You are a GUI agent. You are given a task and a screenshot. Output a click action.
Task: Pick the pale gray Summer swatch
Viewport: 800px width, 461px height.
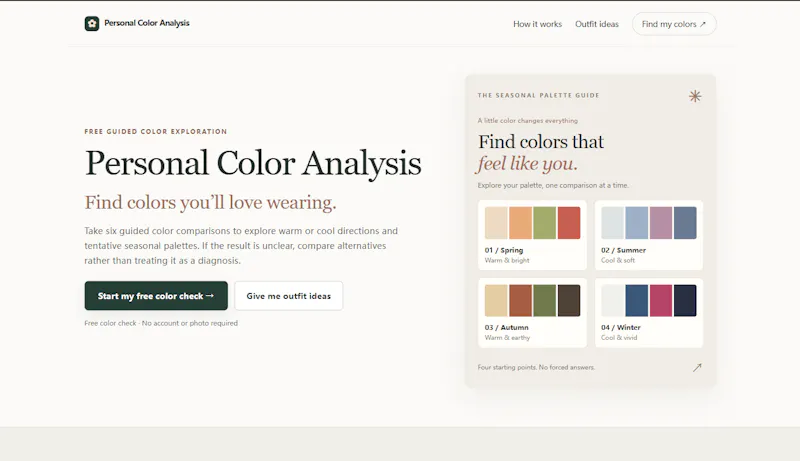(612, 223)
